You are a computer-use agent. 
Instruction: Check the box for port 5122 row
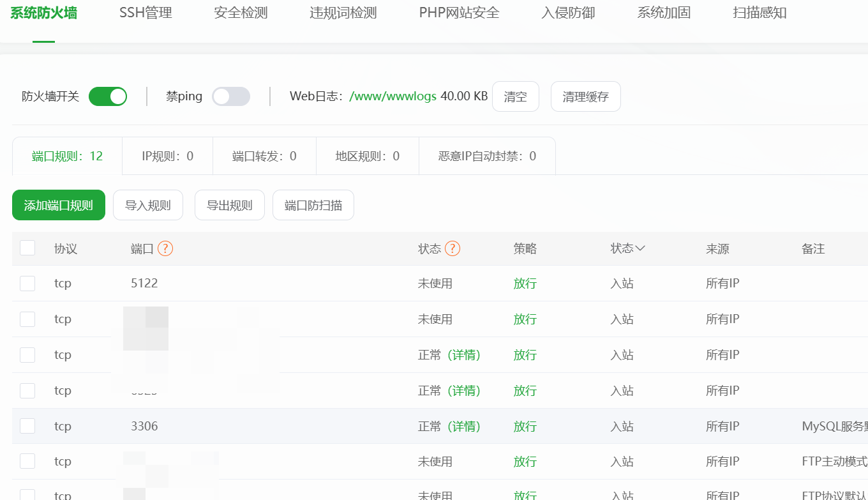[x=27, y=284]
